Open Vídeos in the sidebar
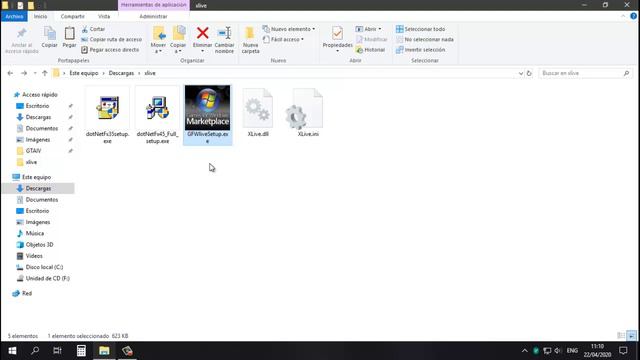The height and width of the screenshot is (360, 640). click(x=34, y=256)
